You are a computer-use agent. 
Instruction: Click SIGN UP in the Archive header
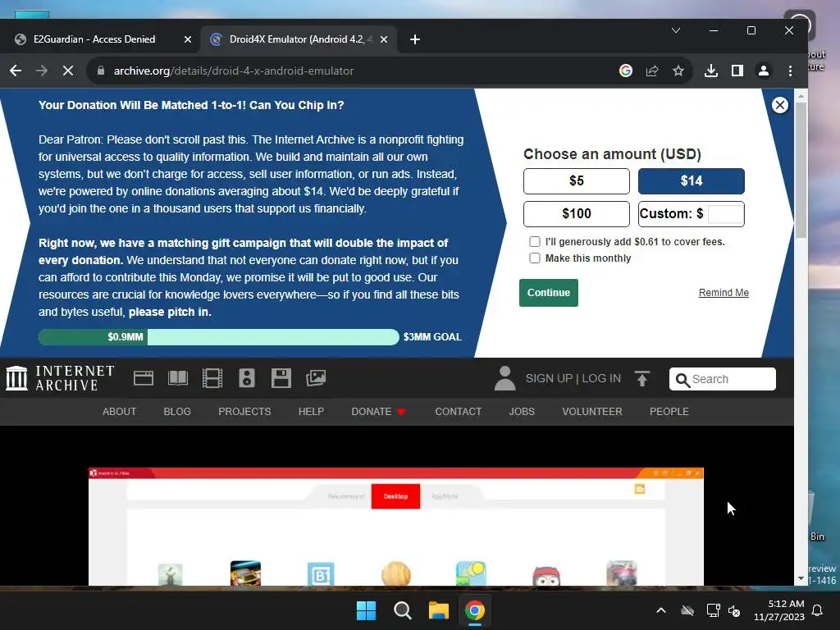(x=549, y=378)
